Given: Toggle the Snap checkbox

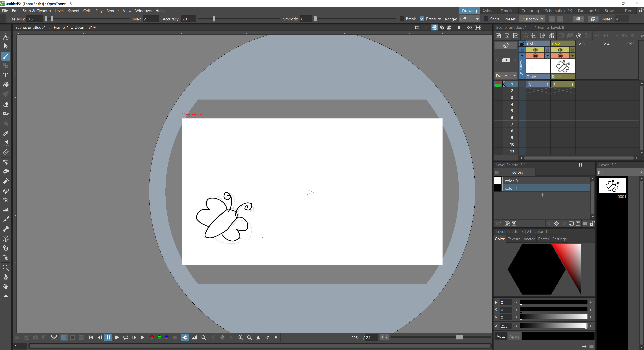Looking at the screenshot, I should pyautogui.click(x=486, y=19).
